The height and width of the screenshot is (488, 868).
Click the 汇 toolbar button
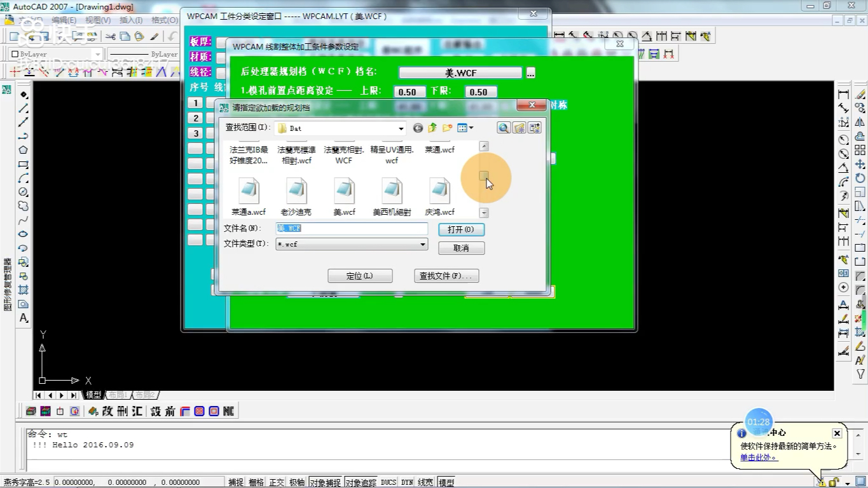137,411
